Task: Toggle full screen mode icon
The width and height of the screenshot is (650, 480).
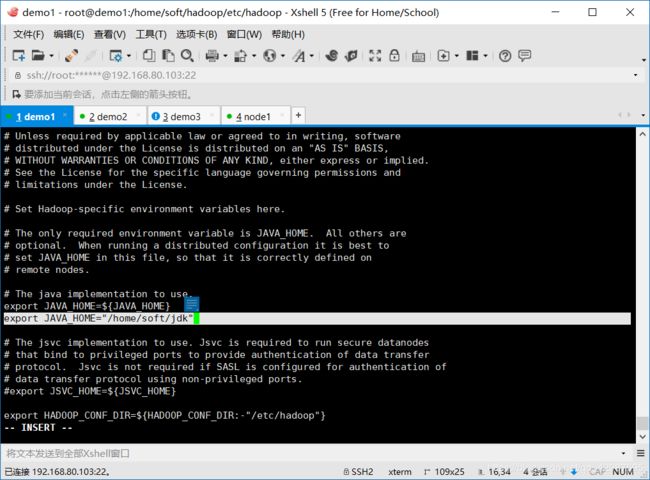Action: pos(375,56)
